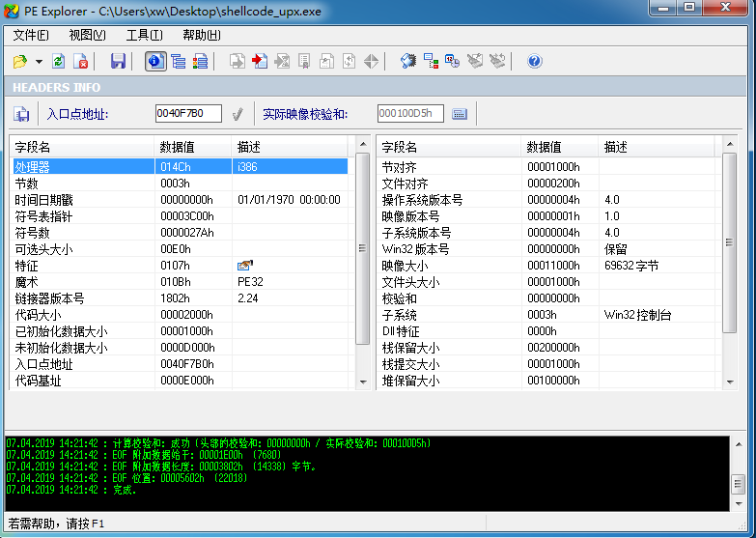
Task: Open Import viewer with red arrow page icon
Action: click(260, 61)
